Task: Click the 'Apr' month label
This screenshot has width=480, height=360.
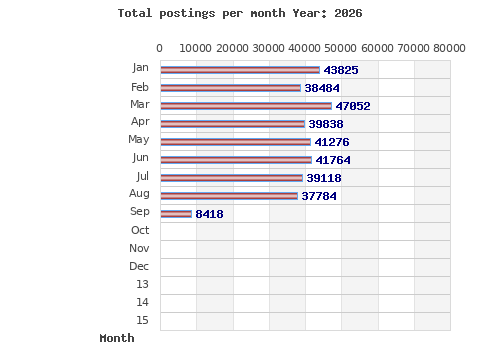Action: (140, 122)
